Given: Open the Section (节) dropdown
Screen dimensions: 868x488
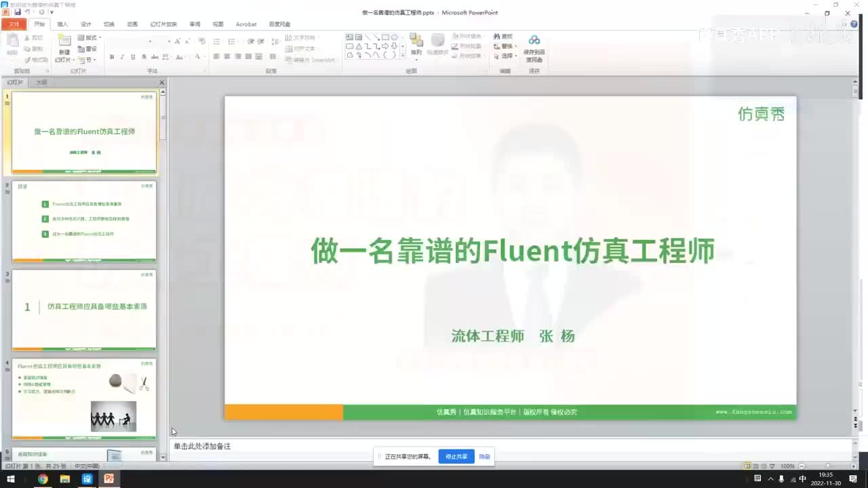Looking at the screenshot, I should coord(87,60).
